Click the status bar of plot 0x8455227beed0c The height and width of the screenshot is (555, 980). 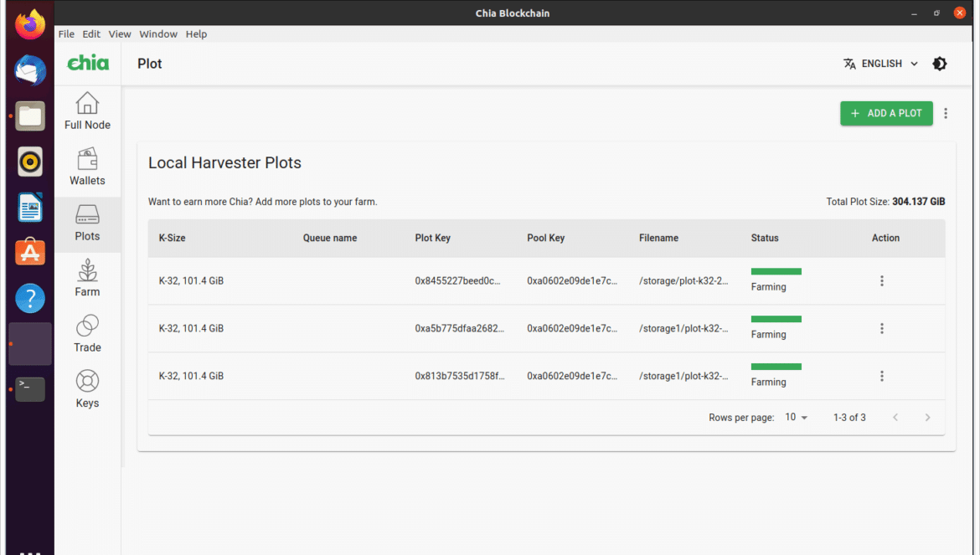click(776, 271)
